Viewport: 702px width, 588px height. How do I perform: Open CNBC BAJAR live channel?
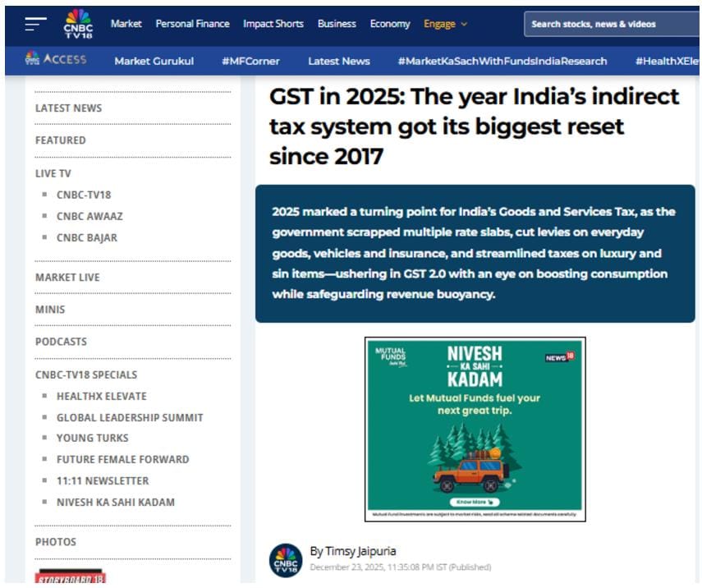(87, 238)
